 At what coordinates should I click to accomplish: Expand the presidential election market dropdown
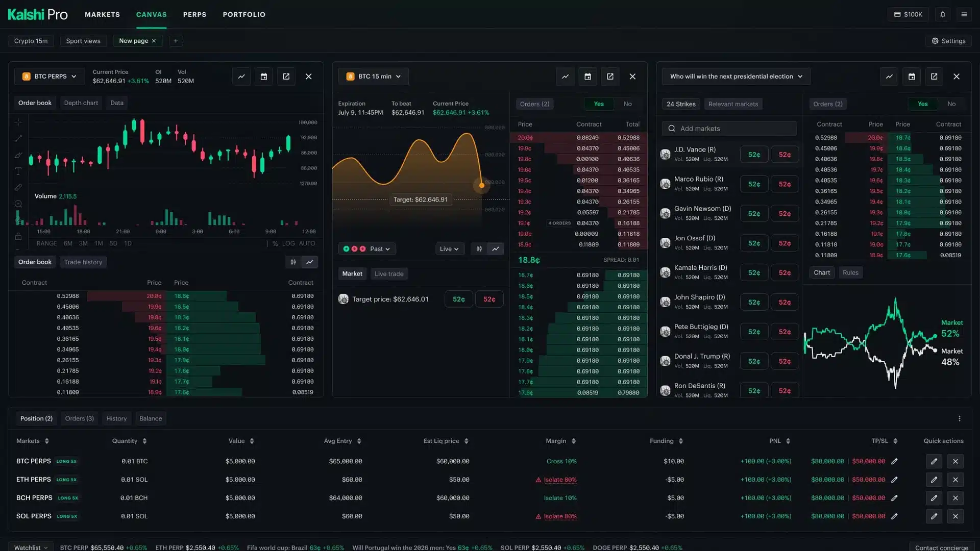pyautogui.click(x=737, y=77)
